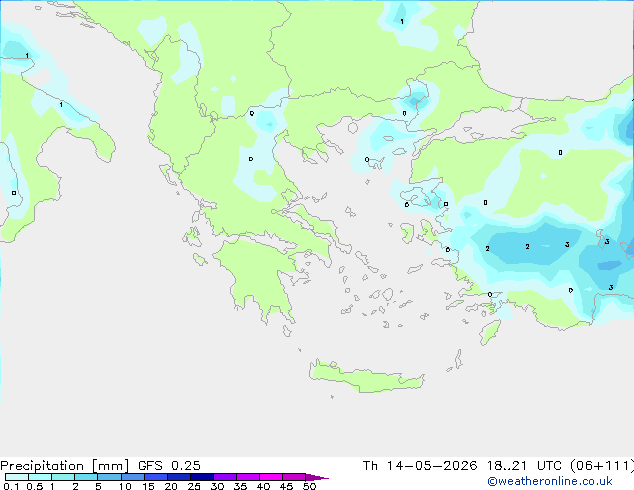Click the weatheronline.co.uk copyright link
Image resolution: width=634 pixels, height=490 pixels.
click(x=550, y=481)
